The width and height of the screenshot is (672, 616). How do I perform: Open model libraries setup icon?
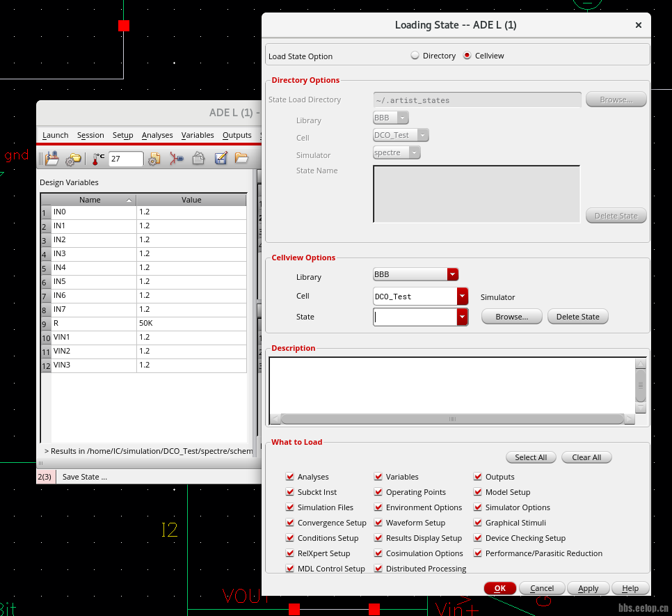pyautogui.click(x=154, y=159)
